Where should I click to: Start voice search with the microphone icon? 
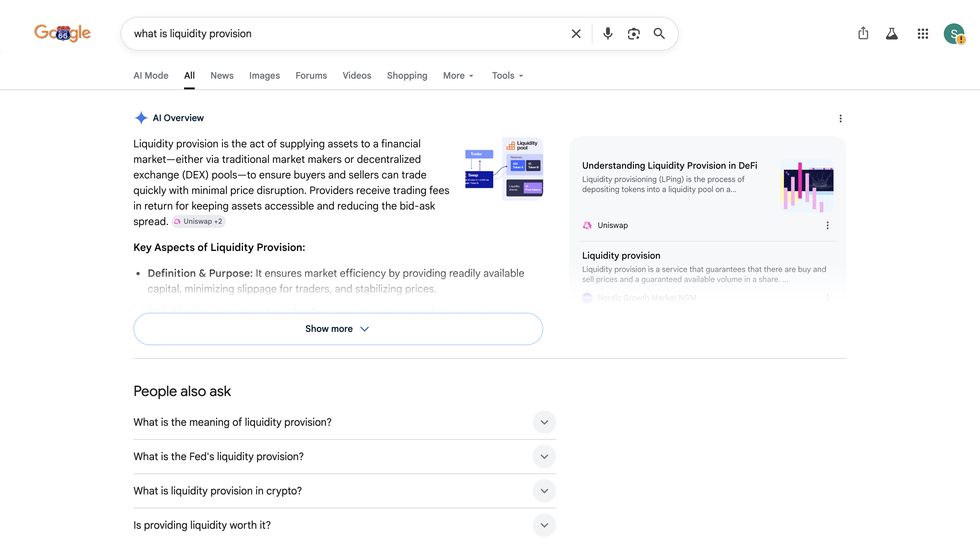pyautogui.click(x=608, y=34)
